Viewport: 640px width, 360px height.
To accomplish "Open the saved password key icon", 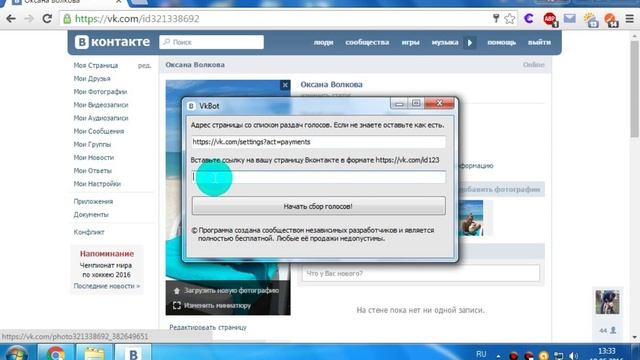I will [496, 18].
